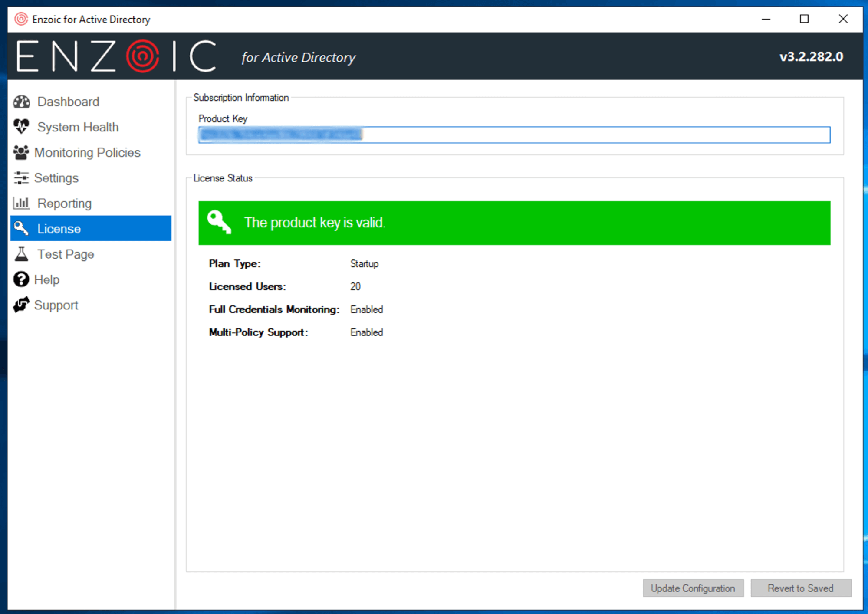
Task: Switch to the Settings page
Action: pyautogui.click(x=90, y=177)
